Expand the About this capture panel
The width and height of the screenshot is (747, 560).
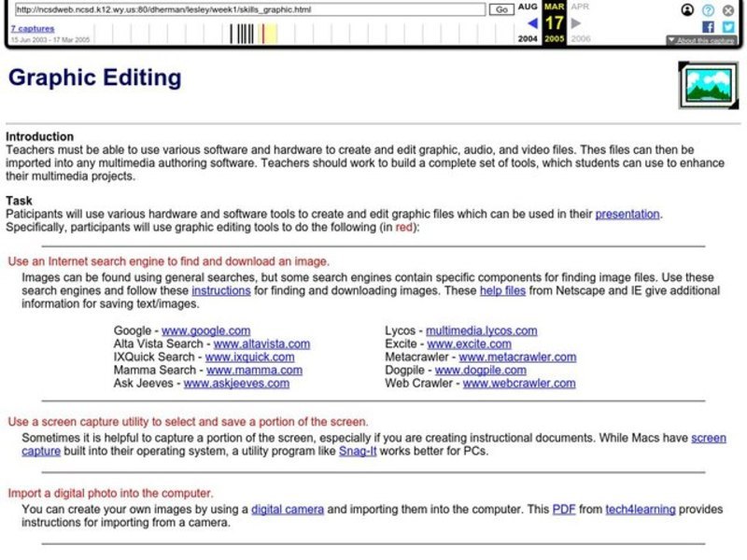coord(699,38)
